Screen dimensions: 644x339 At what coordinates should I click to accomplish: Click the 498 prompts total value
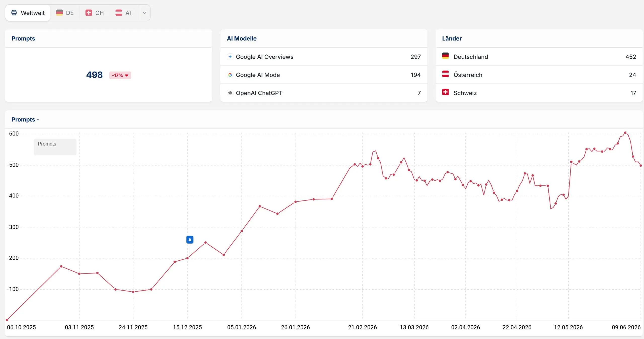pyautogui.click(x=94, y=75)
